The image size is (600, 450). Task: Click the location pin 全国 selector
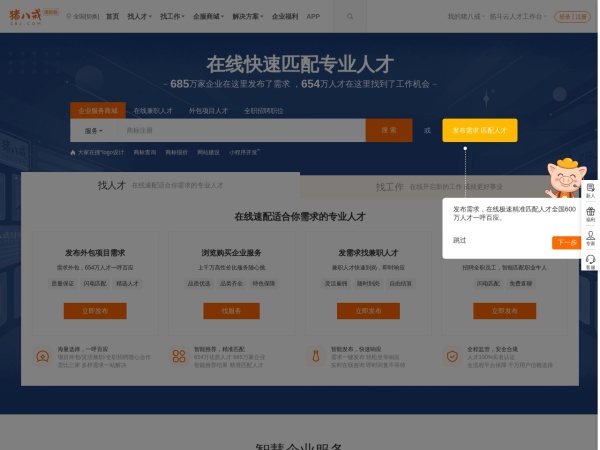[x=84, y=17]
